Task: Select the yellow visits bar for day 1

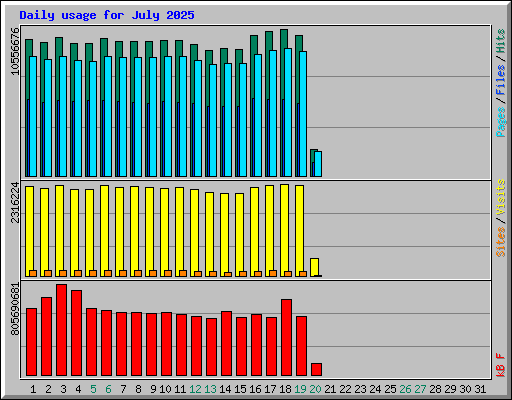Action: pos(29,231)
